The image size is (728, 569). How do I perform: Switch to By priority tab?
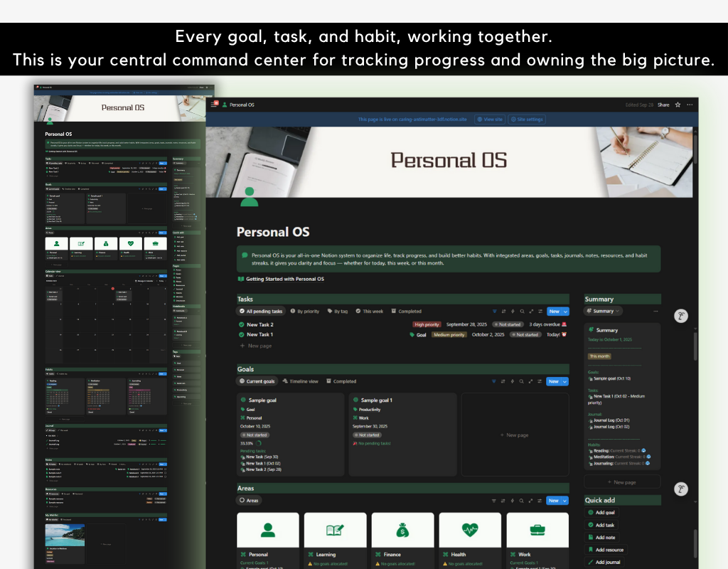(305, 312)
